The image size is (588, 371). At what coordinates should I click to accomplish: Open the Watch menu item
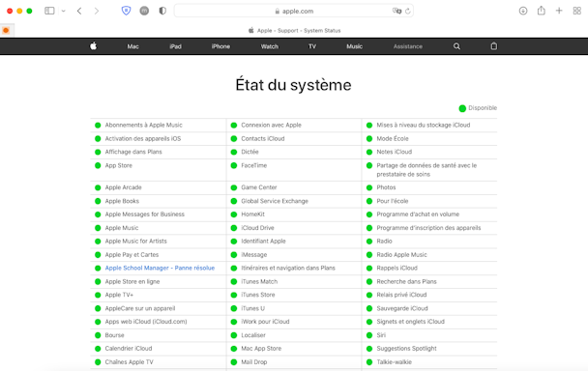pyautogui.click(x=270, y=46)
